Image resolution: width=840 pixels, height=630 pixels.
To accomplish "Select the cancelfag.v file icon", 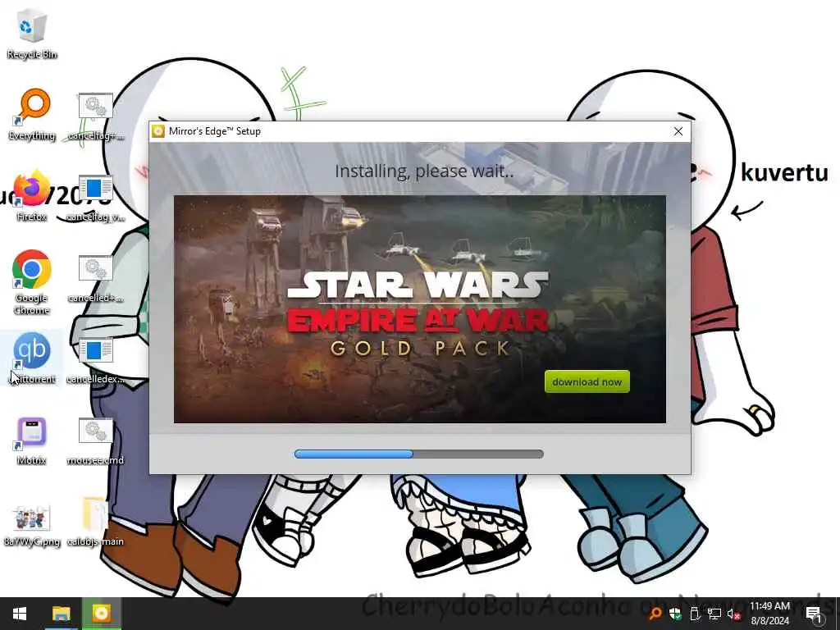I will click(x=95, y=197).
